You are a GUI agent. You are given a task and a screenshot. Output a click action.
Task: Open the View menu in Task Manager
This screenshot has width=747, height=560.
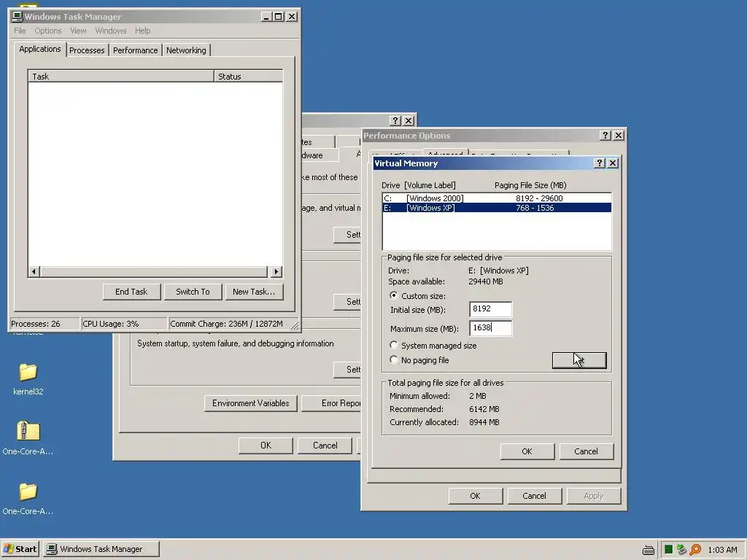pos(78,31)
